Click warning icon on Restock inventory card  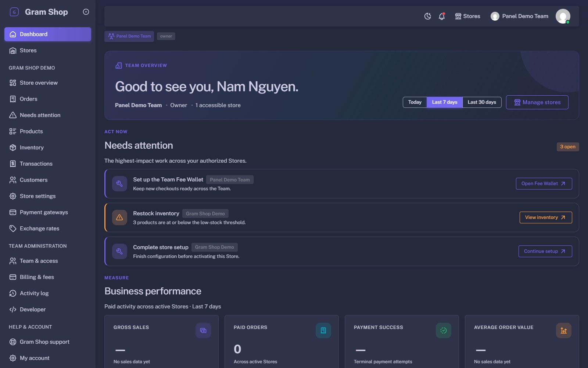119,217
